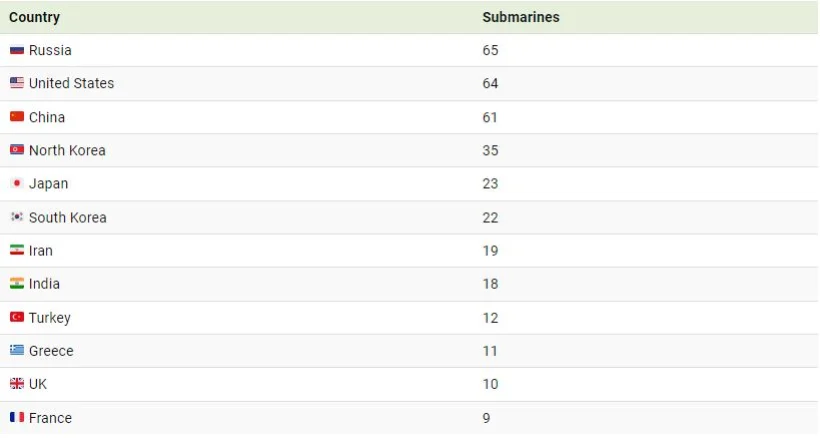820x438 pixels.
Task: Click the China flag icon
Action: click(17, 117)
